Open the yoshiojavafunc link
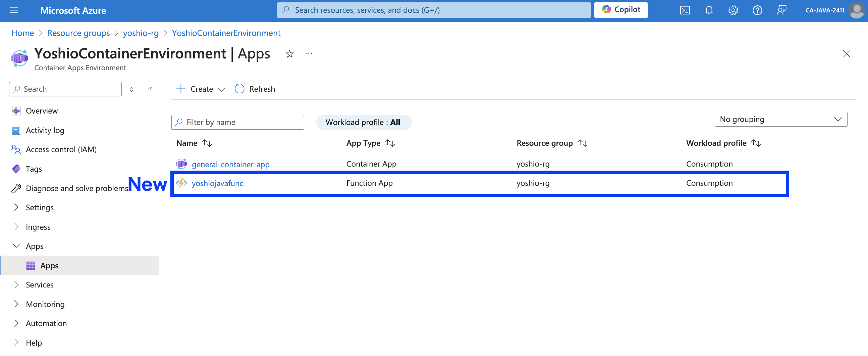Screen dimensions: 868x356 pyautogui.click(x=217, y=183)
